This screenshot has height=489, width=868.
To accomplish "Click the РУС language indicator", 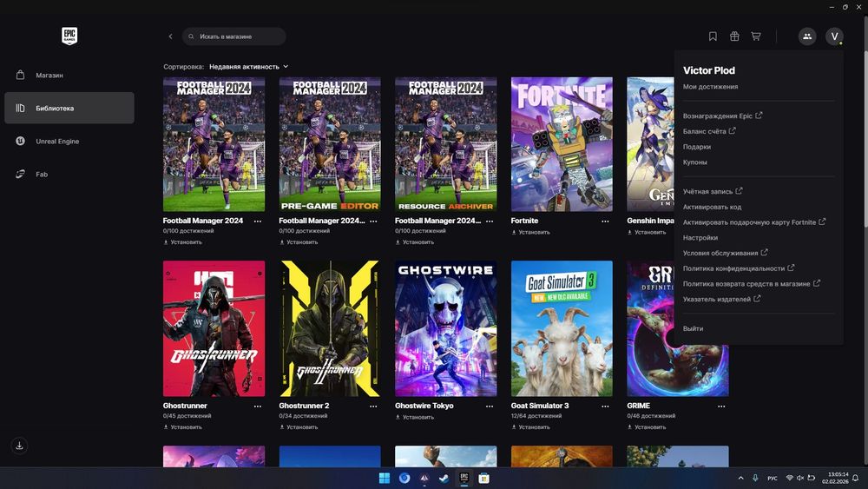I will tap(773, 478).
